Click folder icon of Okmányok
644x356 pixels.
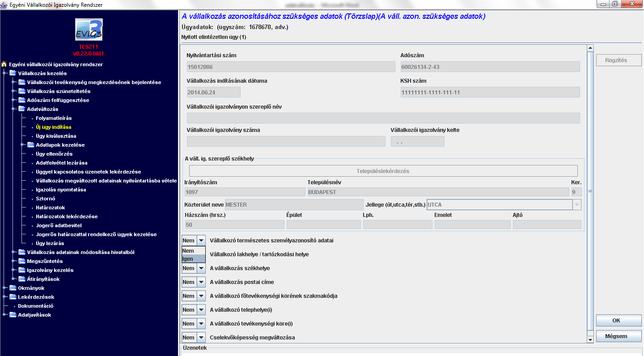tap(13, 288)
